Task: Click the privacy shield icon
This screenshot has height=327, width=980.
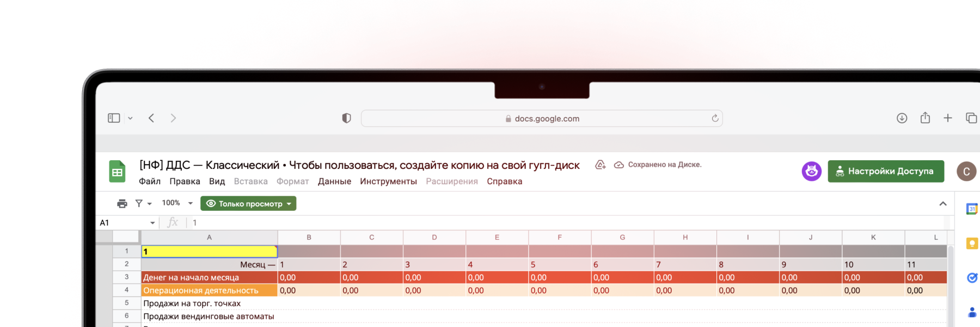Action: point(346,118)
